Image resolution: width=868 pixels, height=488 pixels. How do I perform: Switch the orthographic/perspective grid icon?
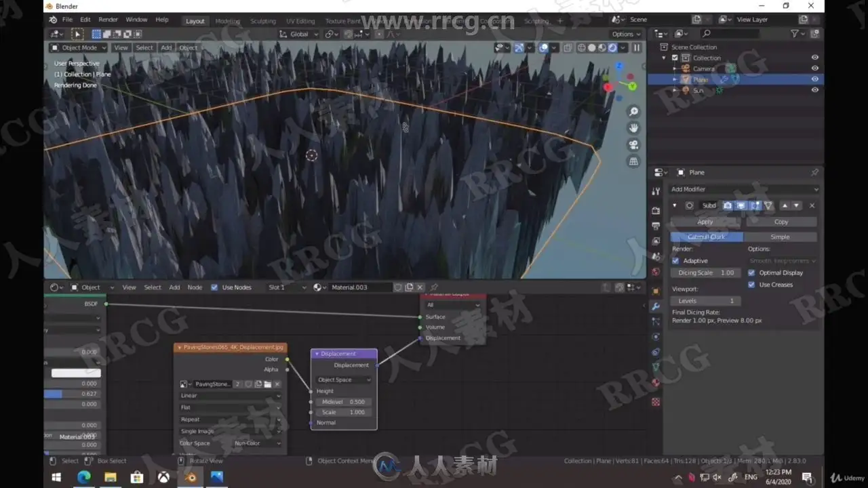633,161
